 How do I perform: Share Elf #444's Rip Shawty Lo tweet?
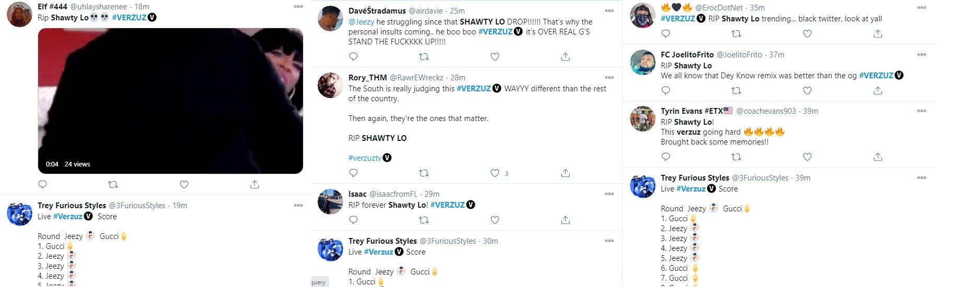[x=254, y=184]
